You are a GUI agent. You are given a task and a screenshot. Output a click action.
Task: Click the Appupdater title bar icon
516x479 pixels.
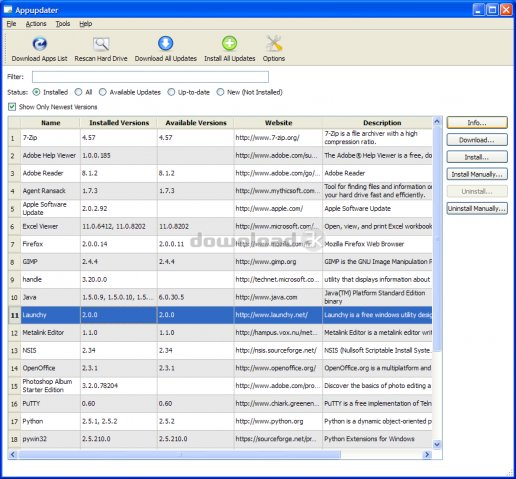click(x=8, y=10)
